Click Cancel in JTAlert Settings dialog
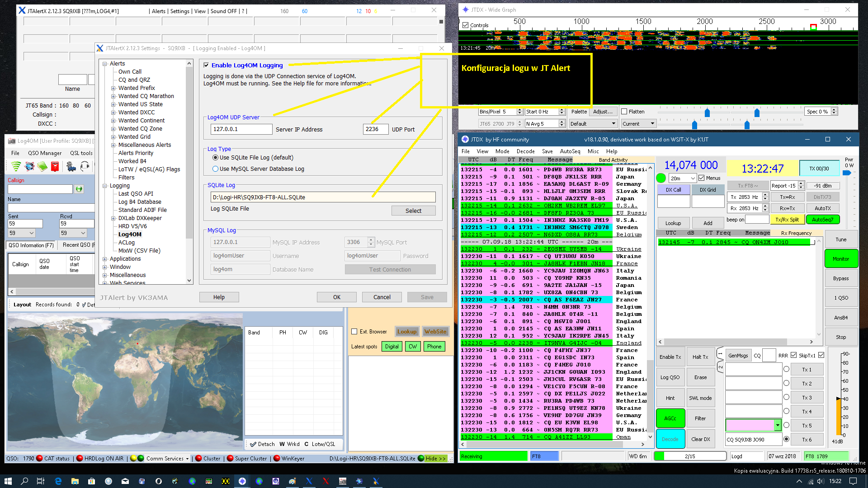This screenshot has height=488, width=868. pyautogui.click(x=382, y=297)
